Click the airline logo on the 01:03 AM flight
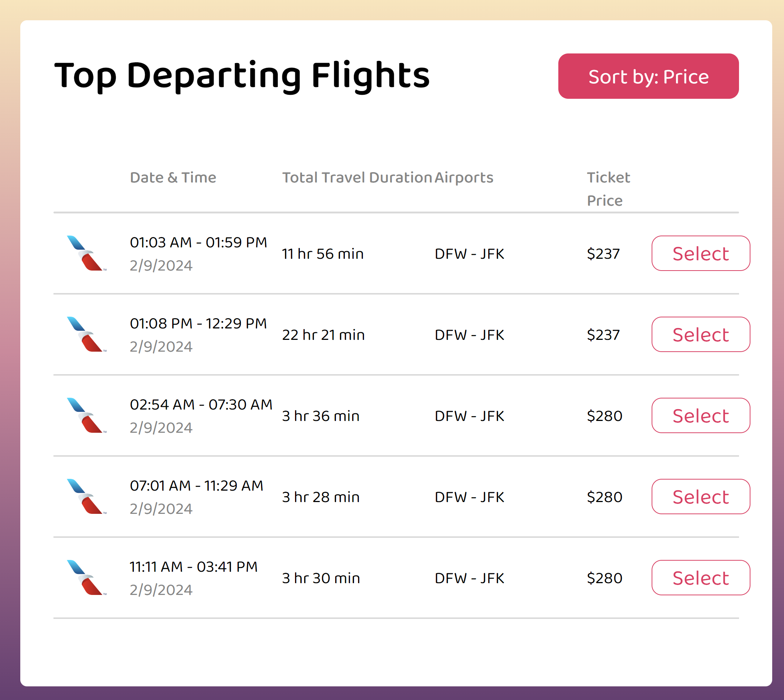 point(86,253)
